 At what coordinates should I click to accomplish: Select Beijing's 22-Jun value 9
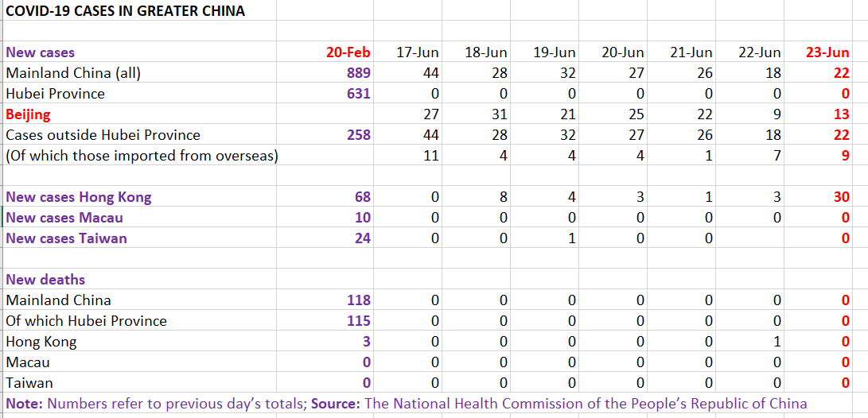[777, 114]
